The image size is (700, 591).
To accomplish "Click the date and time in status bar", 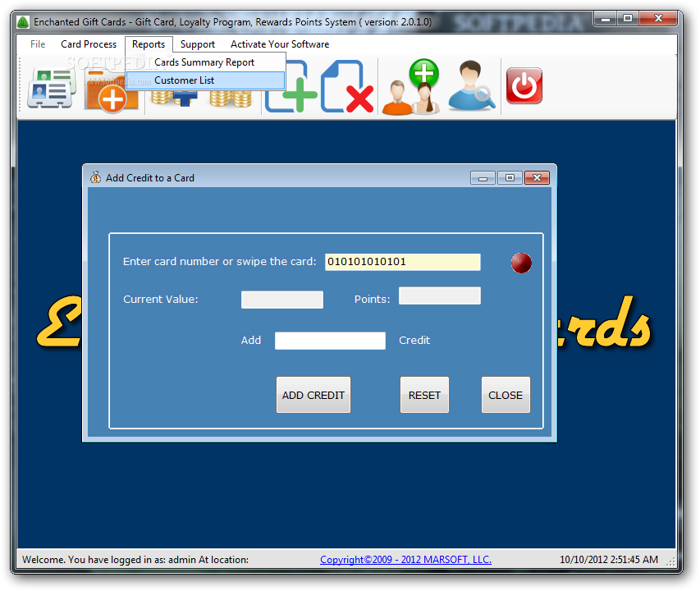I will click(609, 559).
